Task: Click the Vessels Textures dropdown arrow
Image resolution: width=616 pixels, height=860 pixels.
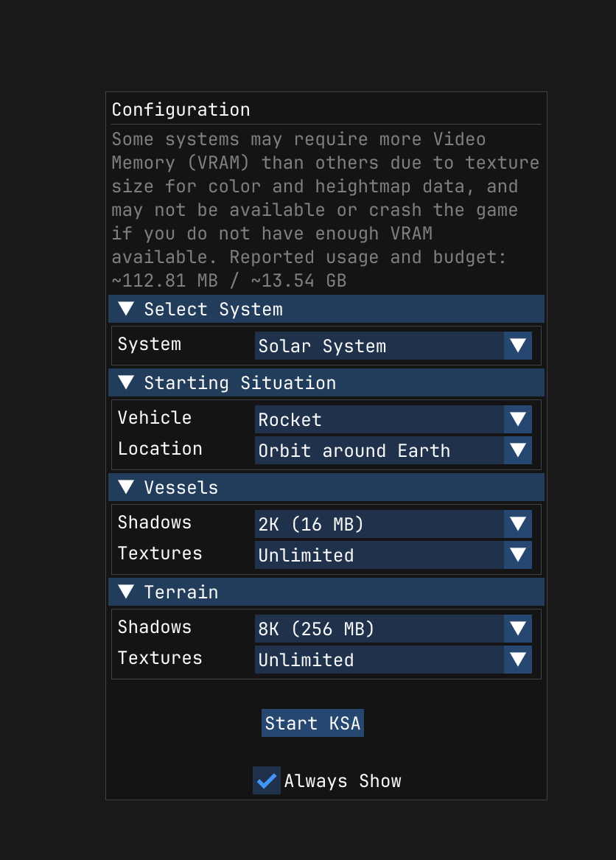Action: pos(518,555)
